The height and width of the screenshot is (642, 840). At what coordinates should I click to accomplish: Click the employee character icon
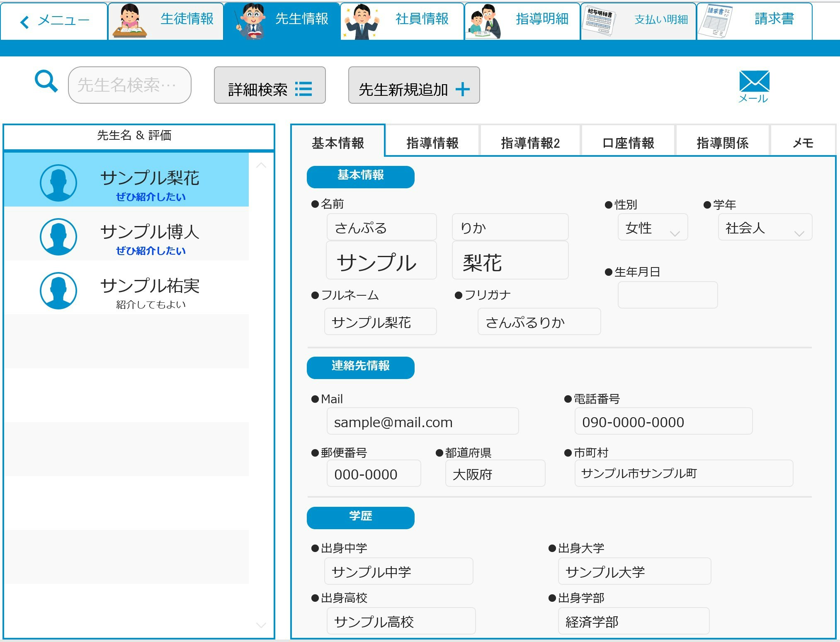coord(362,22)
